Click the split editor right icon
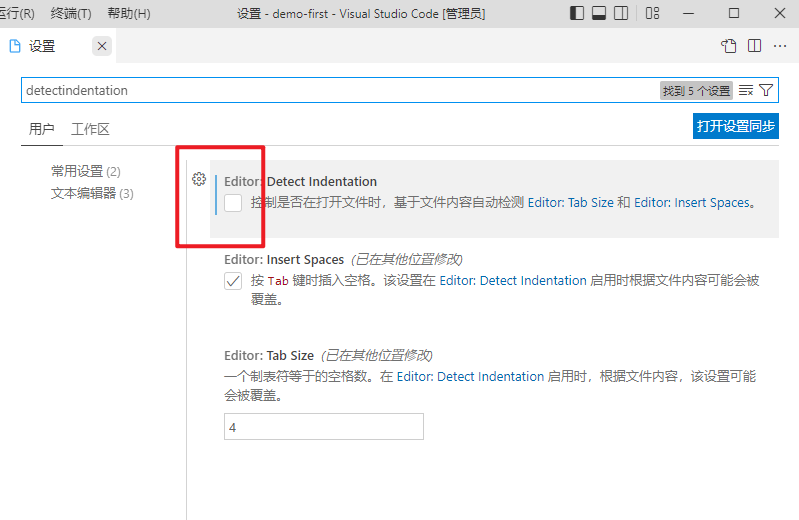Image resolution: width=799 pixels, height=520 pixels. tap(754, 46)
